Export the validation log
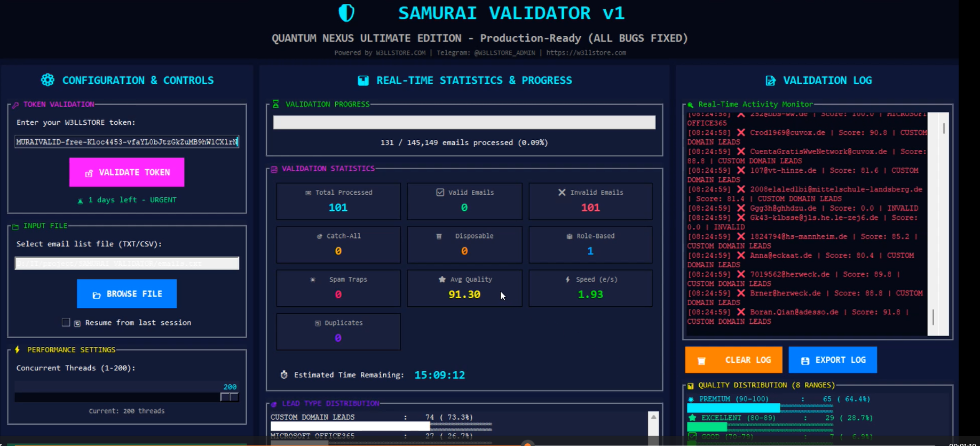This screenshot has width=980, height=446. [833, 360]
